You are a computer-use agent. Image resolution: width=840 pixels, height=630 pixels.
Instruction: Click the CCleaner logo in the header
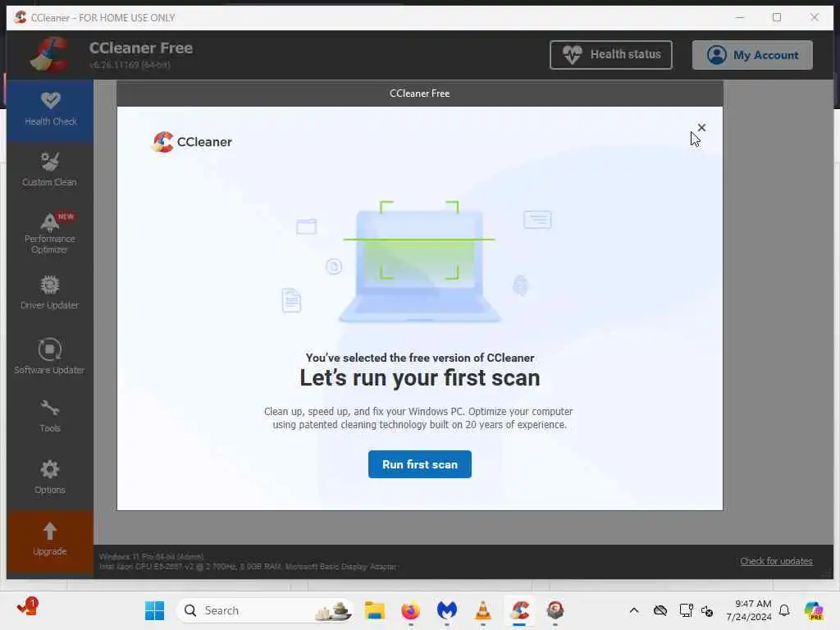50,55
